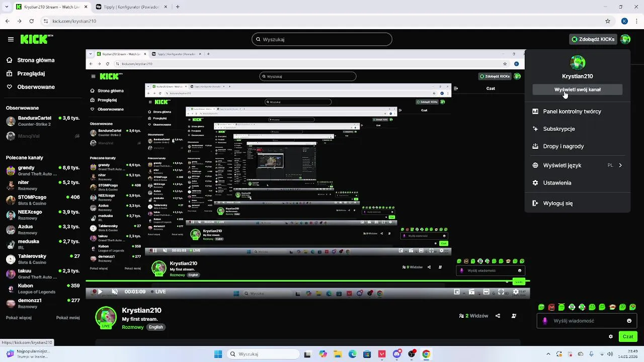Open niter recommended channel
Image resolution: width=644 pixels, height=362 pixels.
click(43, 186)
